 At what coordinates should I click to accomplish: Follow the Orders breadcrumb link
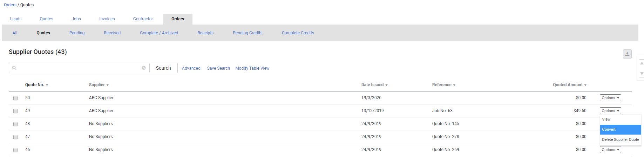coord(10,5)
